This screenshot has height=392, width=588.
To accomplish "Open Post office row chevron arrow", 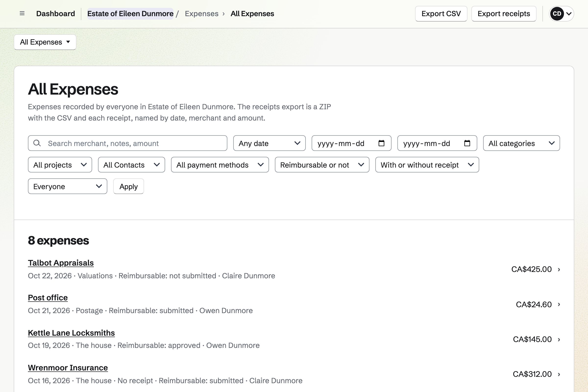I will click(559, 305).
